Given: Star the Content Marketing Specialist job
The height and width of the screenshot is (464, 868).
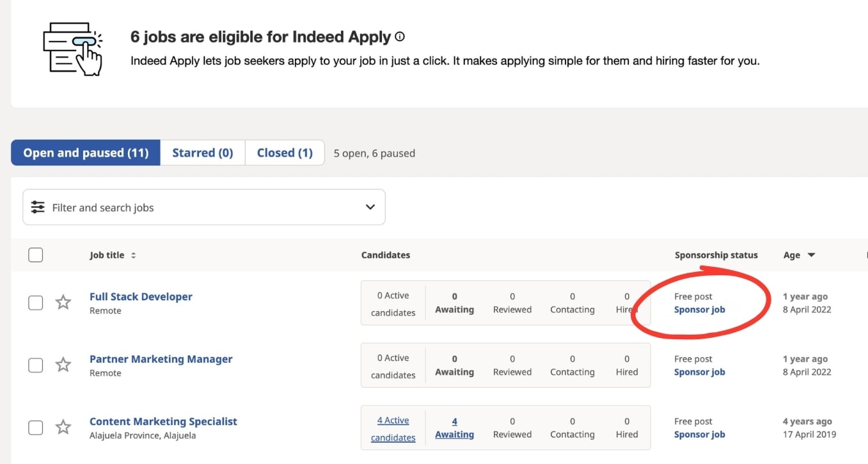Looking at the screenshot, I should [x=63, y=427].
